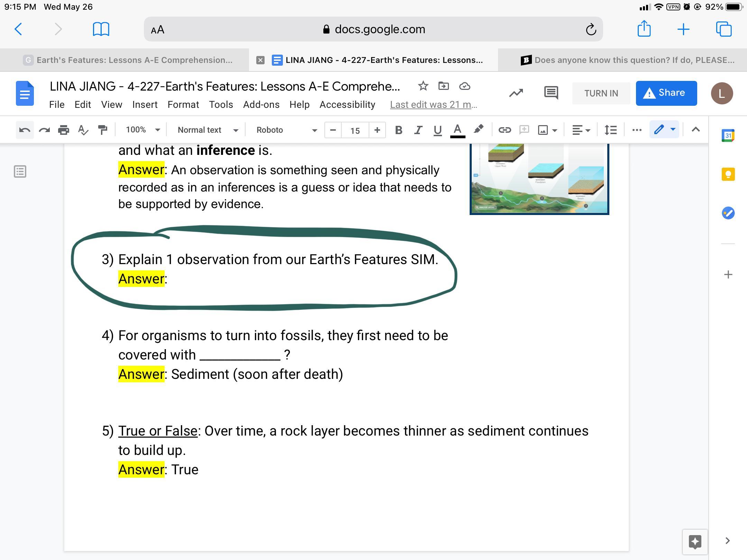
Task: Open Google Keep sidebar icon
Action: click(x=728, y=174)
